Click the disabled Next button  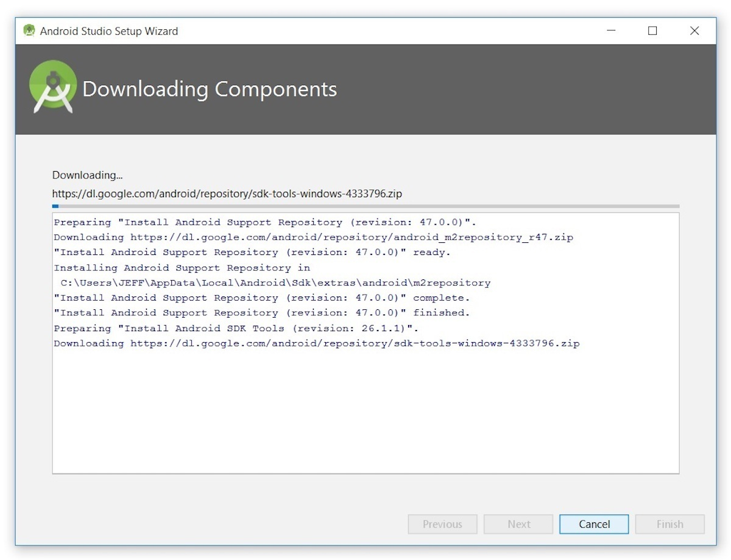(518, 524)
